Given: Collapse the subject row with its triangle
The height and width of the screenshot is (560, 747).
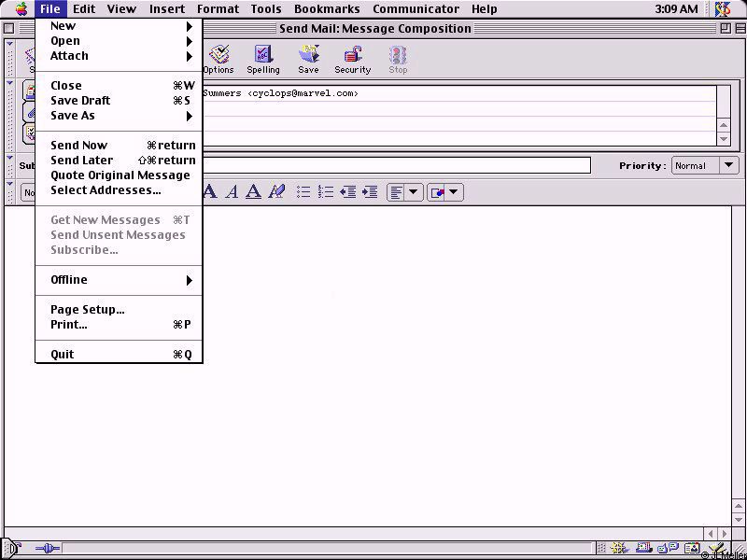Looking at the screenshot, I should tap(10, 158).
